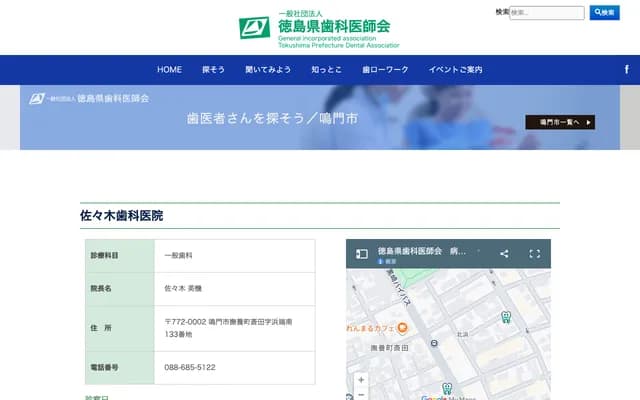Open the HOME menu item
The height and width of the screenshot is (400, 640).
pyautogui.click(x=169, y=70)
